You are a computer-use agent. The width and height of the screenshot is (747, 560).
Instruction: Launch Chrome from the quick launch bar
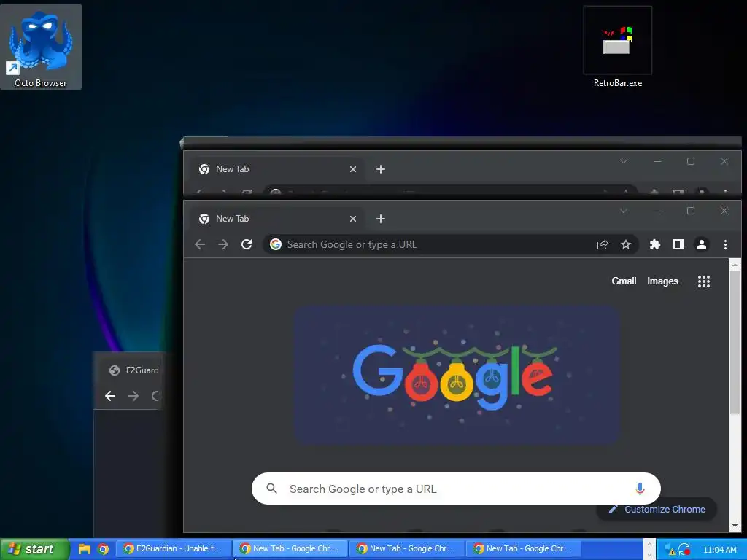102,549
